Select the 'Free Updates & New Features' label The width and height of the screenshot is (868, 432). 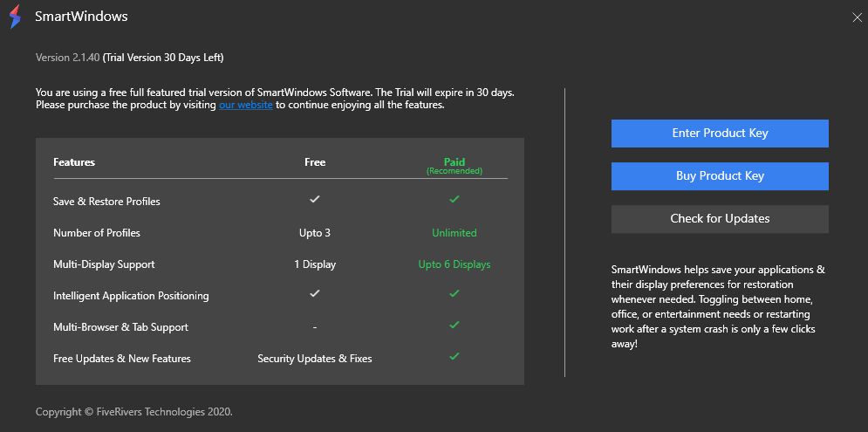(122, 359)
